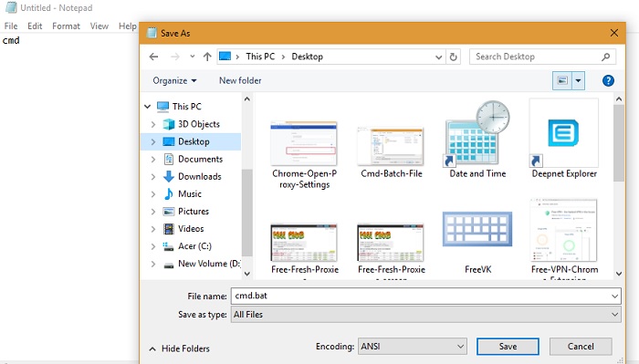Select Videos folder in sidebar
The height and width of the screenshot is (364, 639).
183,229
